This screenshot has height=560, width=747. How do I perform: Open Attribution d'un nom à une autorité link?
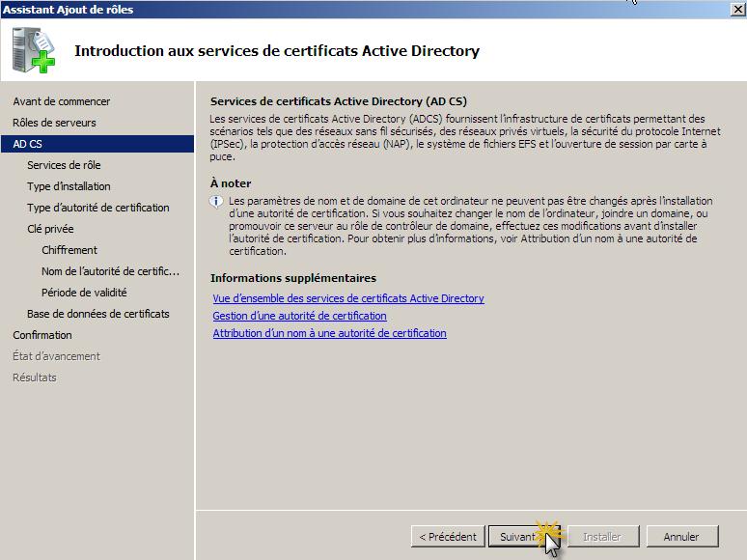[329, 333]
